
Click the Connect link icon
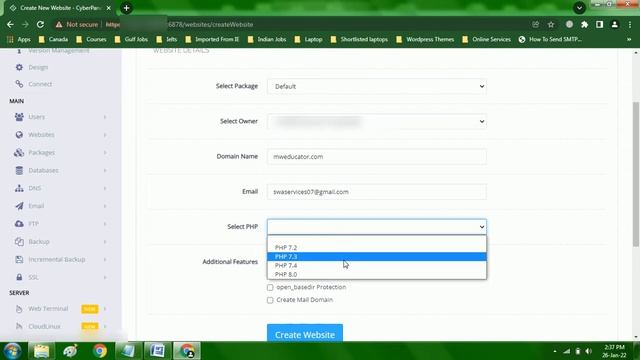tap(19, 84)
